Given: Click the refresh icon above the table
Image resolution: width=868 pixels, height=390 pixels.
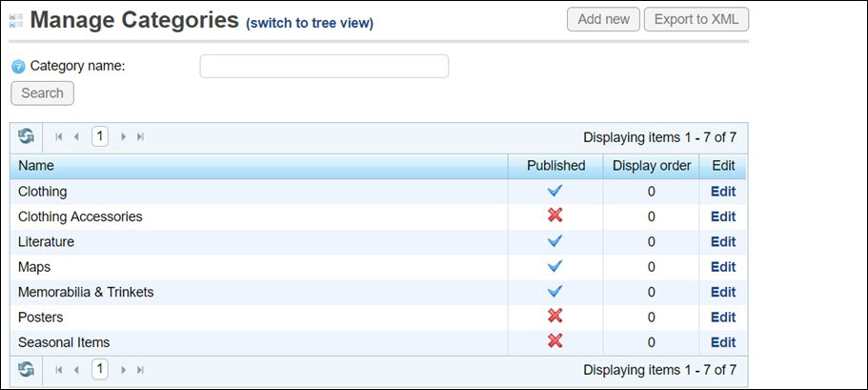Looking at the screenshot, I should 26,137.
